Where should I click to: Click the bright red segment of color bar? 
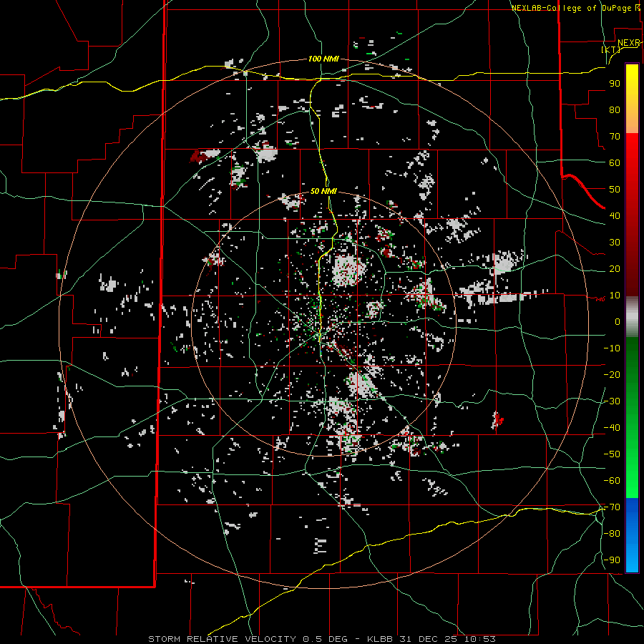pos(632,150)
